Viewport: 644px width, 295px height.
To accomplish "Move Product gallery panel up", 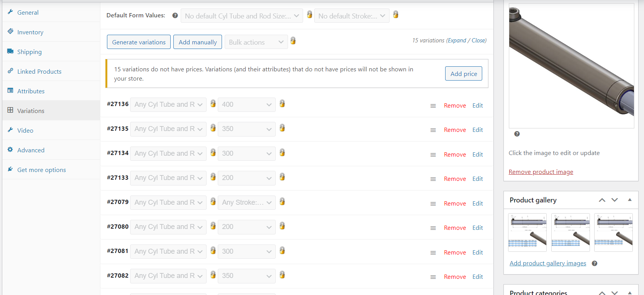I will coord(602,200).
